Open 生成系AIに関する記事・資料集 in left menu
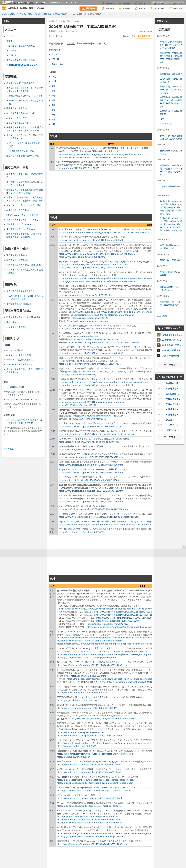Image resolution: width=186 pixels, height=868 pixels. [21, 60]
